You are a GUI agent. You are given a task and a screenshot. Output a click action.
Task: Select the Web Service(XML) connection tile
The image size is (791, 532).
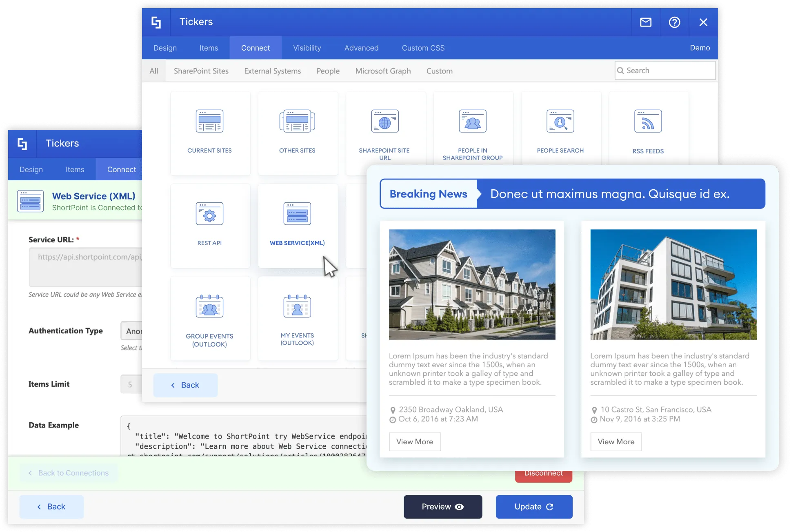click(x=298, y=224)
